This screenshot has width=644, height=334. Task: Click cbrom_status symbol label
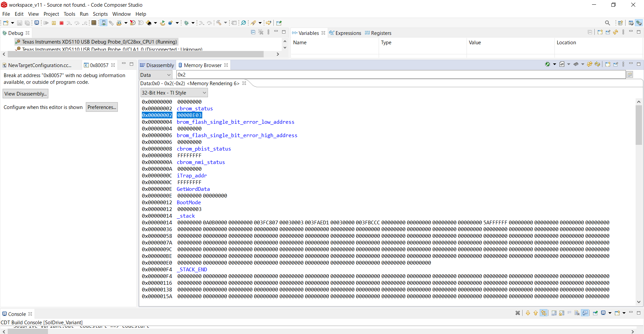click(195, 109)
